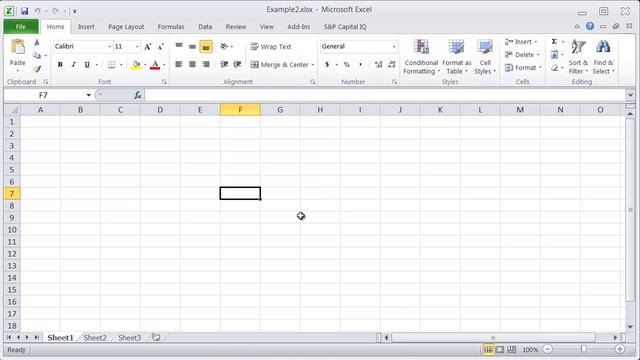
Task: Select column header F
Action: pos(240,110)
